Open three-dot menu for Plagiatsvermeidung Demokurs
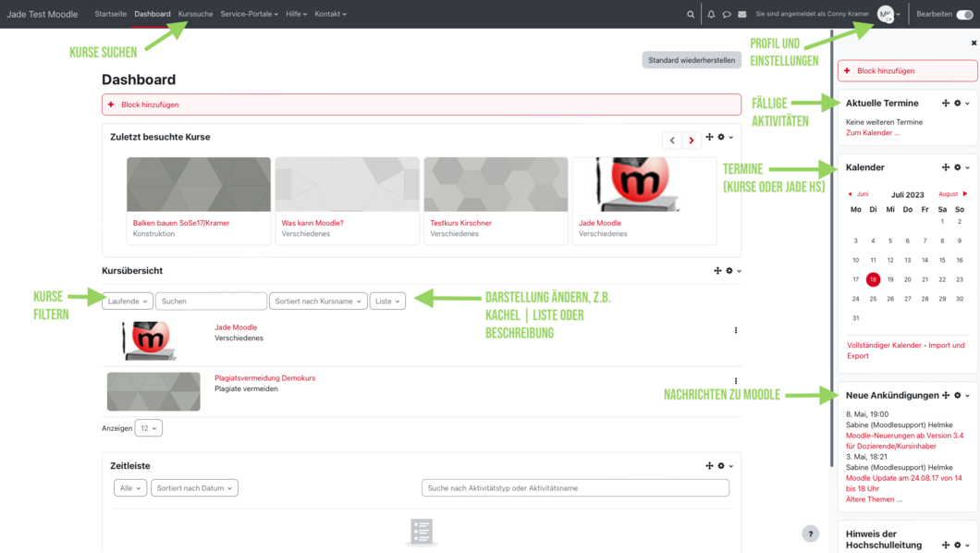Viewport: 980px width, 553px height. (736, 381)
